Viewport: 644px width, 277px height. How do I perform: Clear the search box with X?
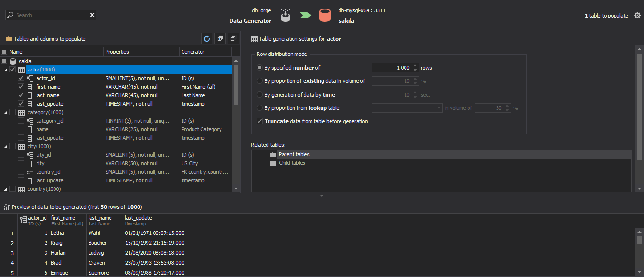coord(92,15)
